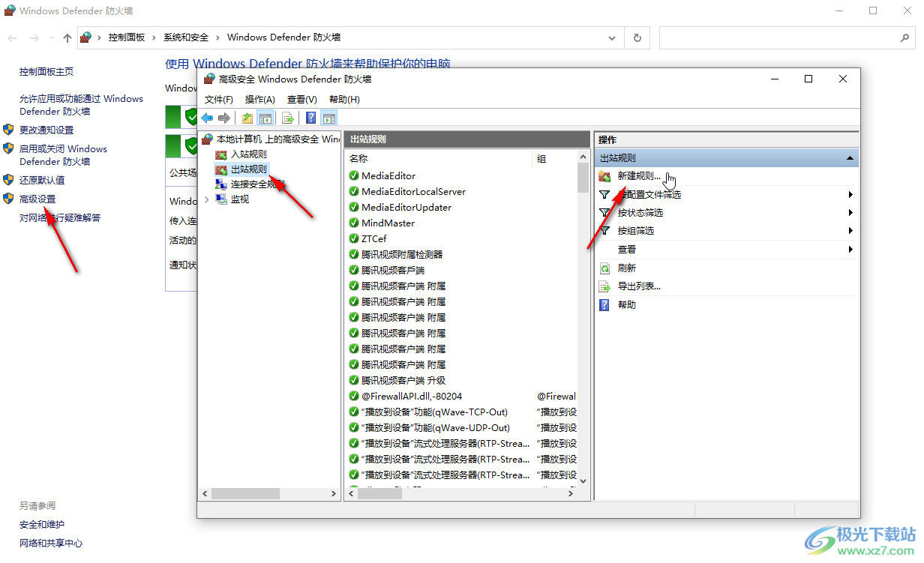Open the 帮助(H) menu
Screen dimensions: 924x563
[344, 99]
